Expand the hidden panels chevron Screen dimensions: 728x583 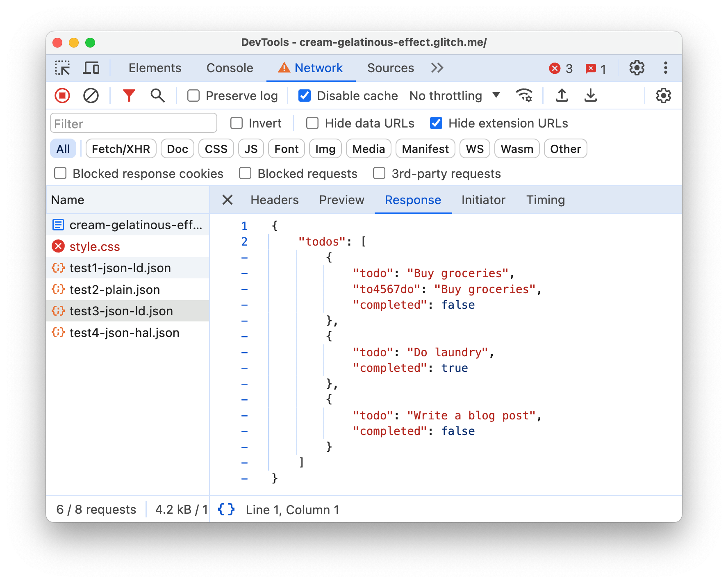point(437,68)
